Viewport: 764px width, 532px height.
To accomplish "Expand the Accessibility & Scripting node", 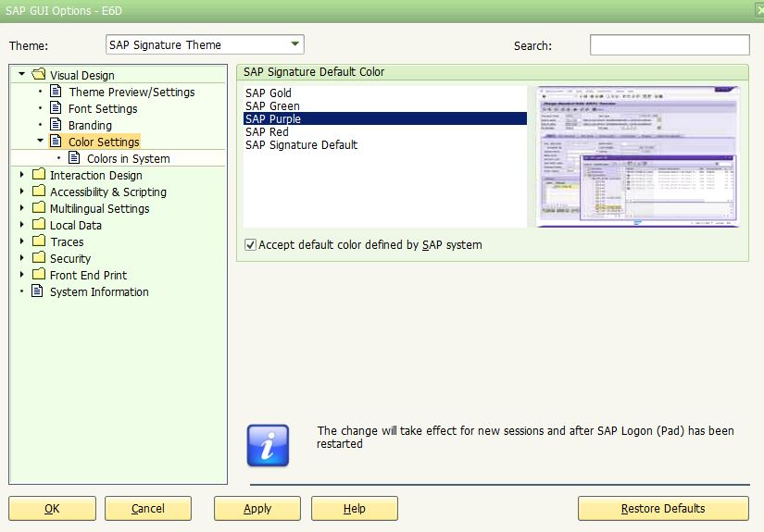I will [21, 192].
